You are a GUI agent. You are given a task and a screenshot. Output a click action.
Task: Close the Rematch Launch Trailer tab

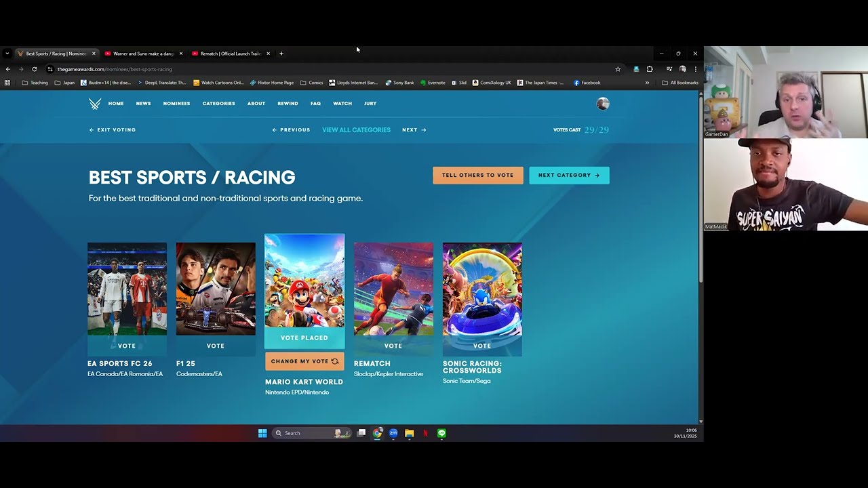tap(268, 54)
